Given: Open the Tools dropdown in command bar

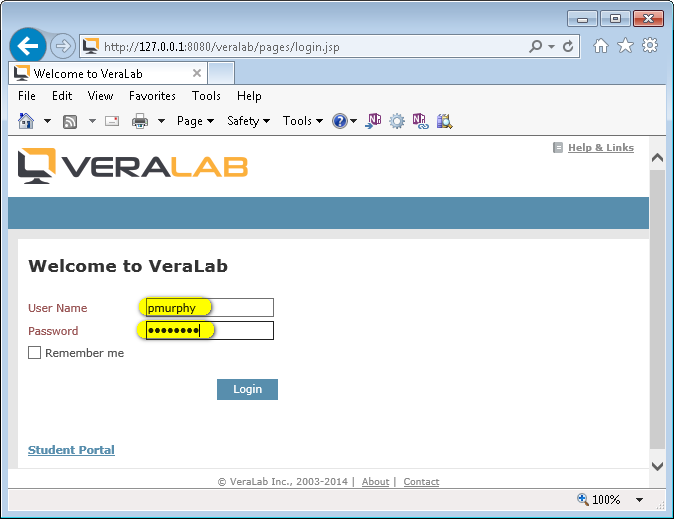Looking at the screenshot, I should coord(303,121).
